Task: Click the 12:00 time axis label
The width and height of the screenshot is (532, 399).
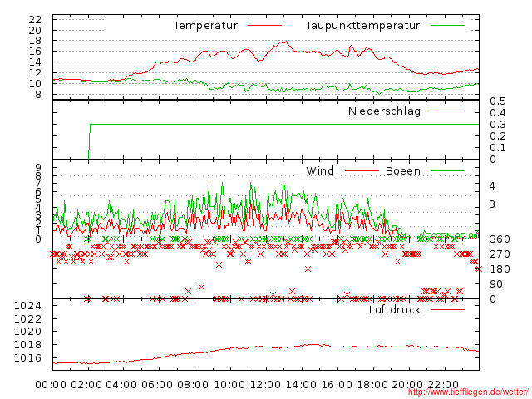Action: coord(266,385)
